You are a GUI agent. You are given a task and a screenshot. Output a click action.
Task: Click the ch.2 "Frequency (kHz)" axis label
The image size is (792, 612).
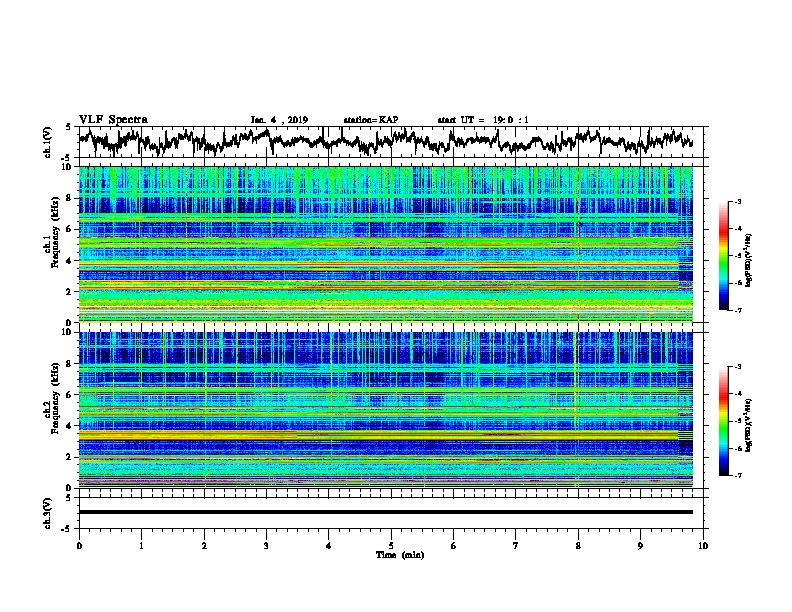(55, 399)
